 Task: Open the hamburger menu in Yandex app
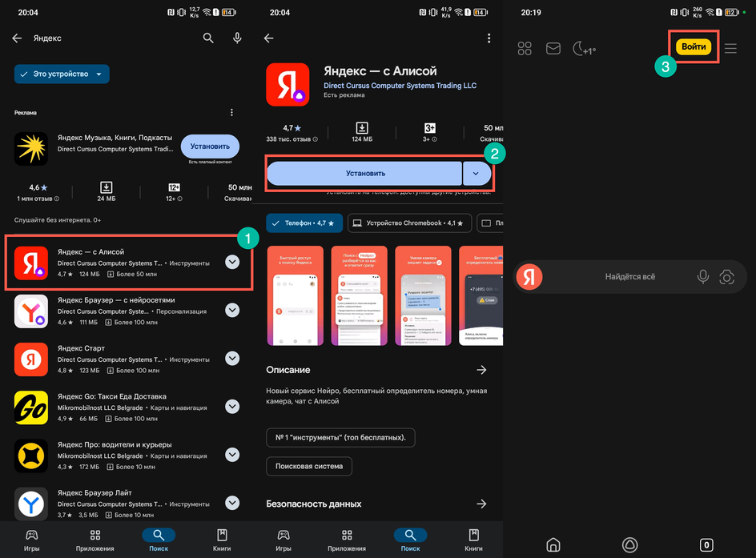730,48
